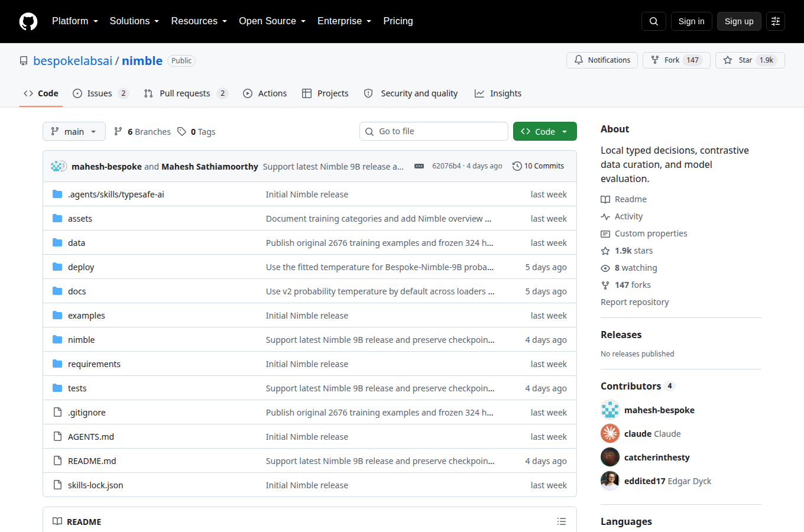Click the Notifications button

coord(602,60)
